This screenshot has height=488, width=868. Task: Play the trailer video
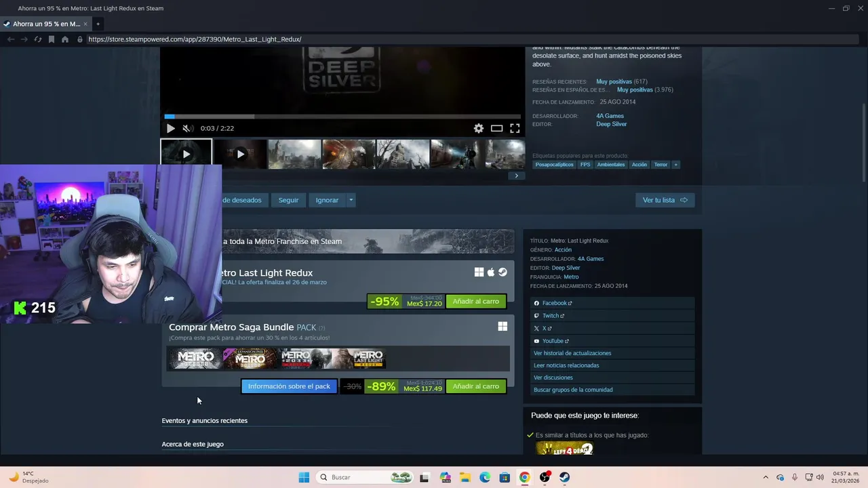click(x=170, y=128)
